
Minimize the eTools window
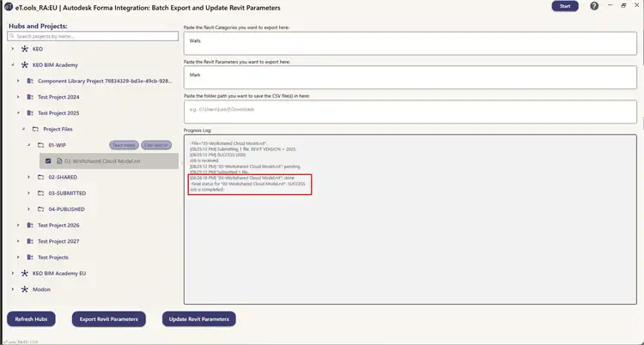click(610, 6)
